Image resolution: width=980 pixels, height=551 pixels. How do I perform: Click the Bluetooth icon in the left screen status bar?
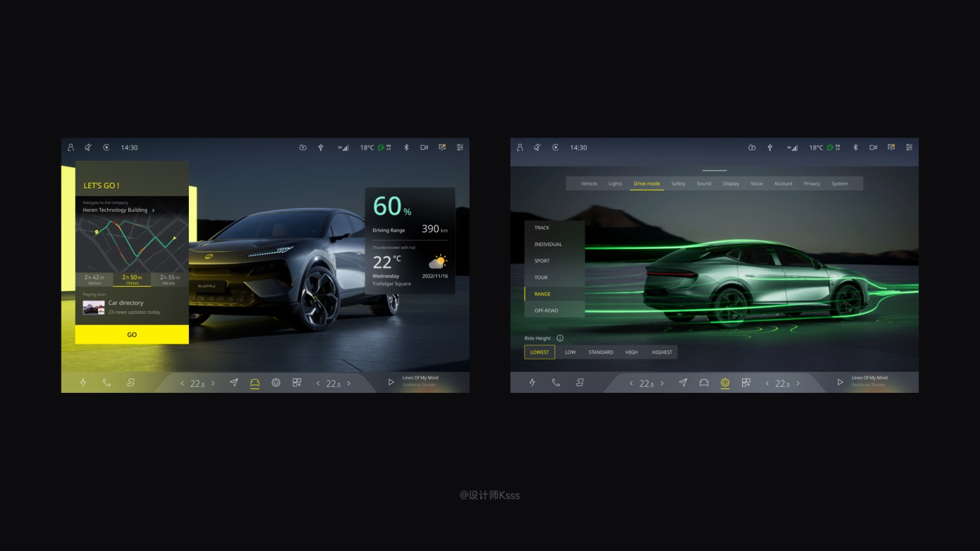coord(406,148)
